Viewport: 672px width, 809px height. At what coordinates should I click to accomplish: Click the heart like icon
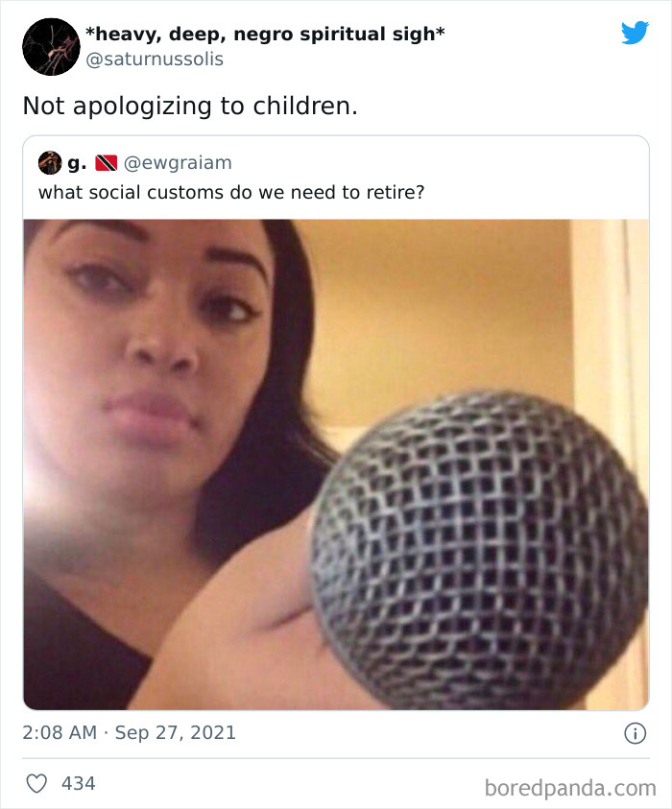36,783
